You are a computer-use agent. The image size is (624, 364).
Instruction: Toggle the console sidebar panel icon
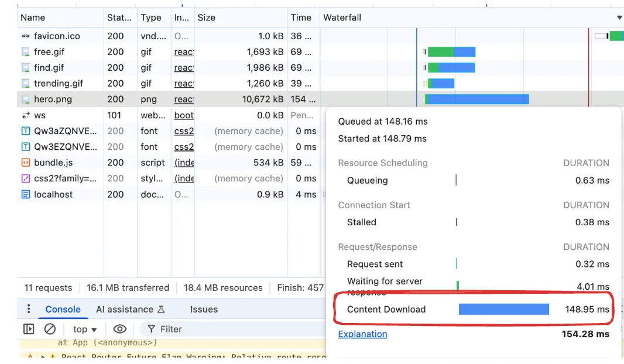(29, 329)
